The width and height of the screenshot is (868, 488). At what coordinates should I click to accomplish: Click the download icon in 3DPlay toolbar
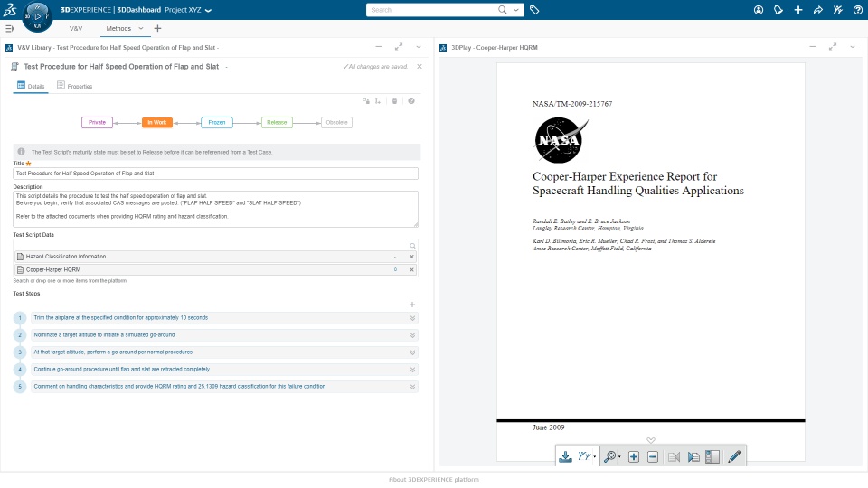(565, 456)
